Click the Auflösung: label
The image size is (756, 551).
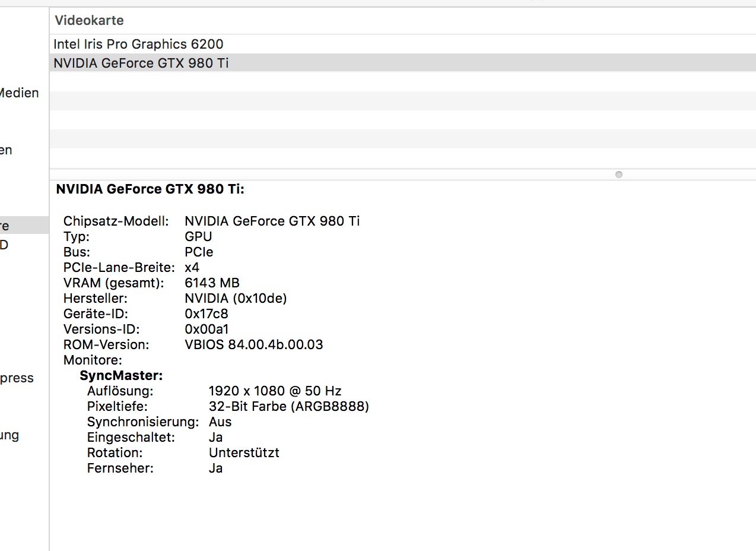120,391
